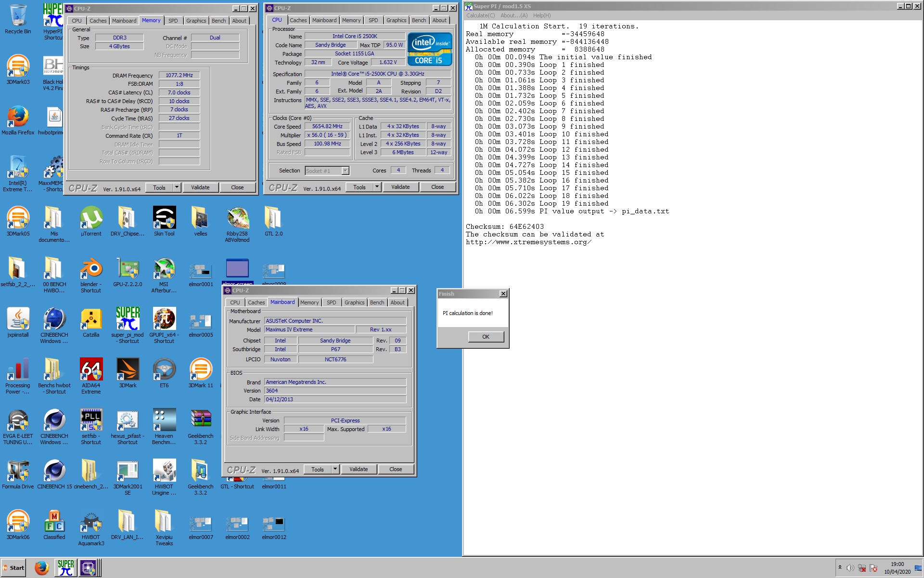Open Catzilla desktop icon
Viewport: 924px width, 578px height.
point(91,323)
